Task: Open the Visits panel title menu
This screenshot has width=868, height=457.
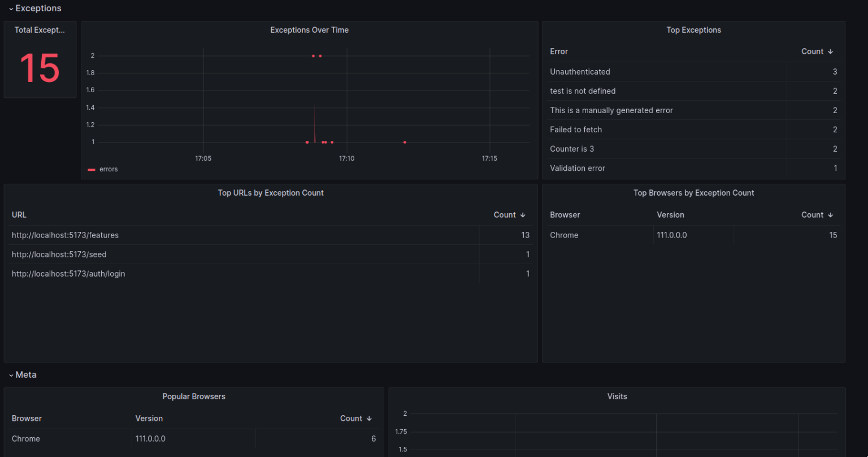Action: click(x=617, y=396)
